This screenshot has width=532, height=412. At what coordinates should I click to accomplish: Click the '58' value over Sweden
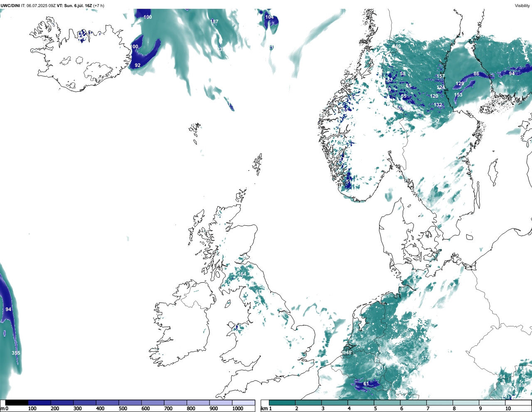click(403, 74)
